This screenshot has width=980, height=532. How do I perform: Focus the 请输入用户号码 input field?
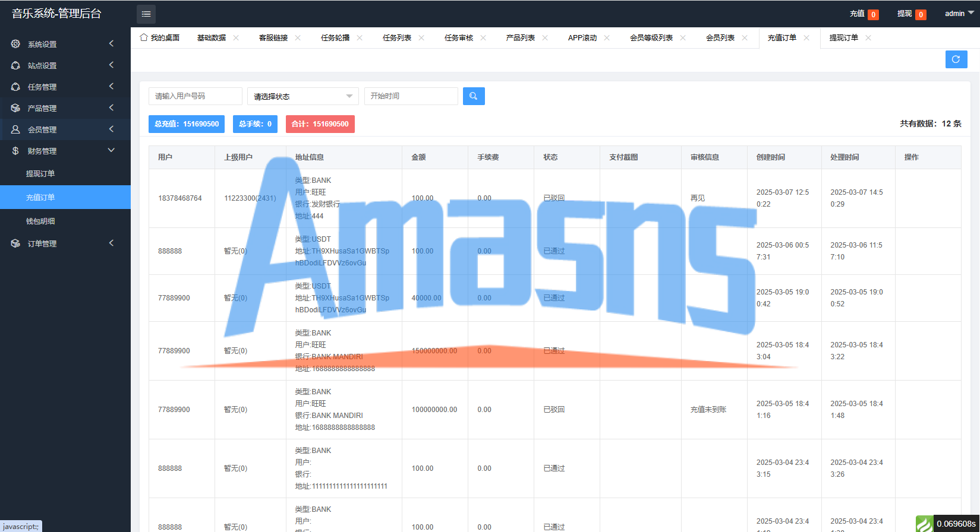coord(196,96)
